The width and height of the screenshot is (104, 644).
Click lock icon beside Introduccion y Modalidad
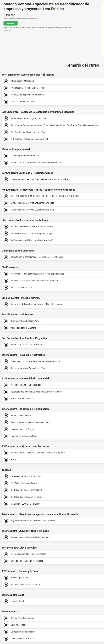coord(6,81)
